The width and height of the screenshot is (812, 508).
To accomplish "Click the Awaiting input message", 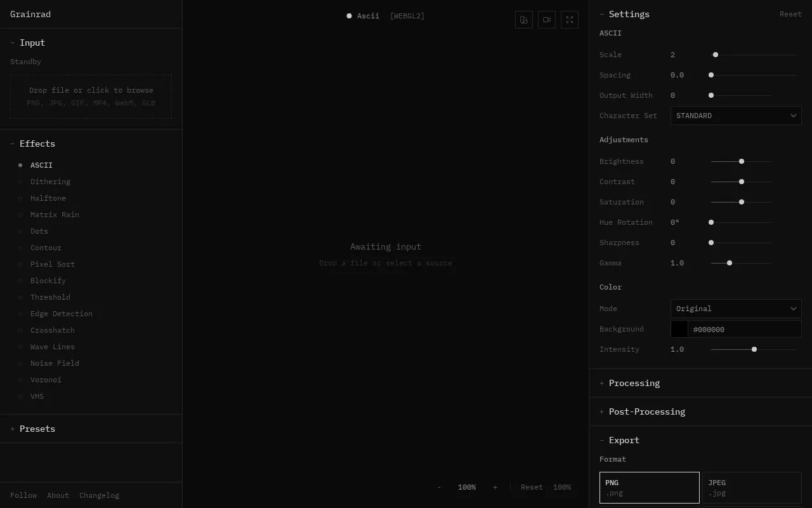I will tap(386, 246).
